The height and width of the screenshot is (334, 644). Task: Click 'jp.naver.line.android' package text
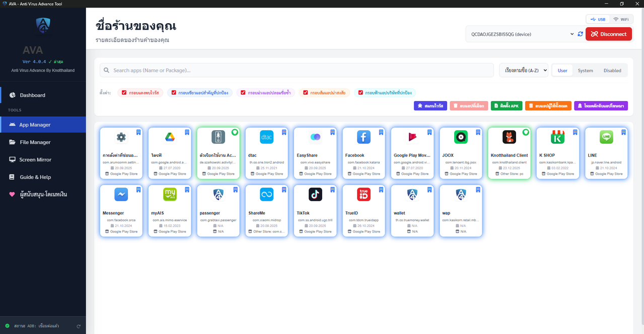[606, 162]
